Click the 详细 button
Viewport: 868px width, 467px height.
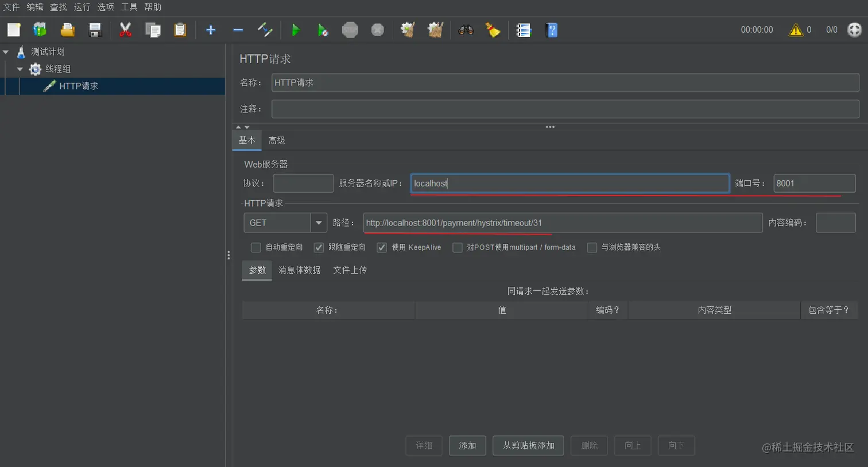[424, 446]
